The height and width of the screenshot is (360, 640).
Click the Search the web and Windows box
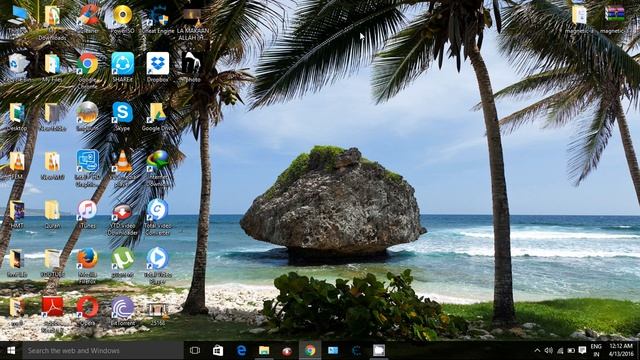click(103, 350)
